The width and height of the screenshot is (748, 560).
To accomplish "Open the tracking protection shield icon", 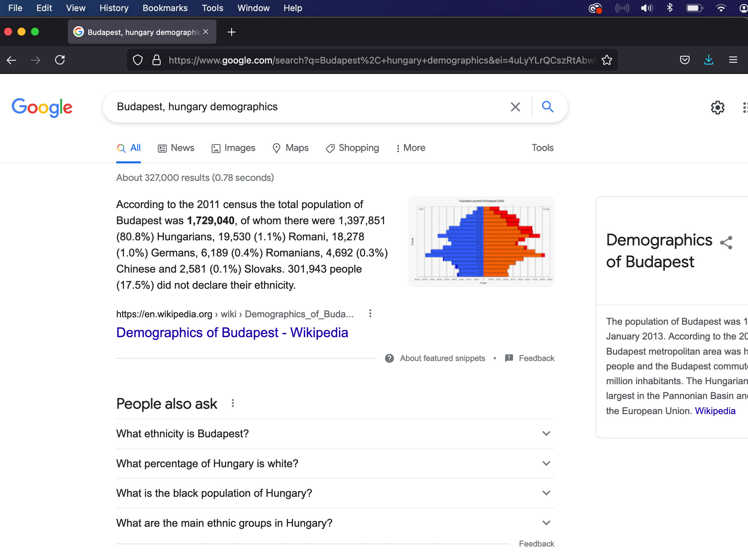I will click(x=138, y=60).
